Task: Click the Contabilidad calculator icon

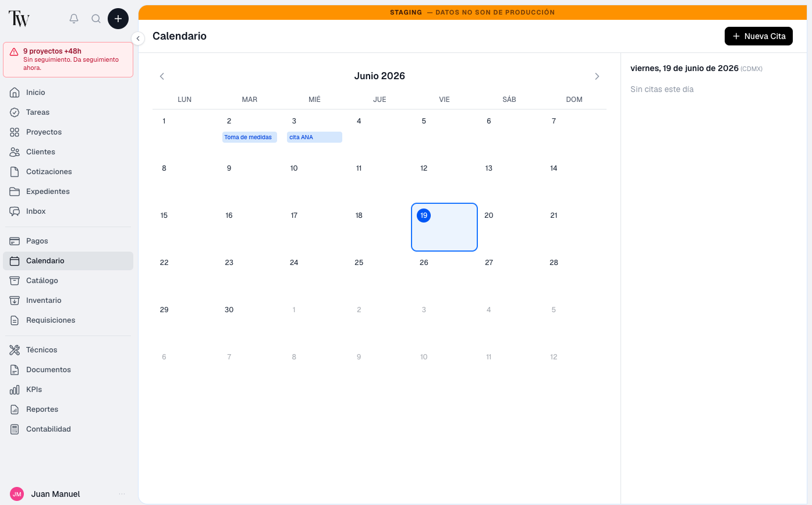Action: [15, 429]
